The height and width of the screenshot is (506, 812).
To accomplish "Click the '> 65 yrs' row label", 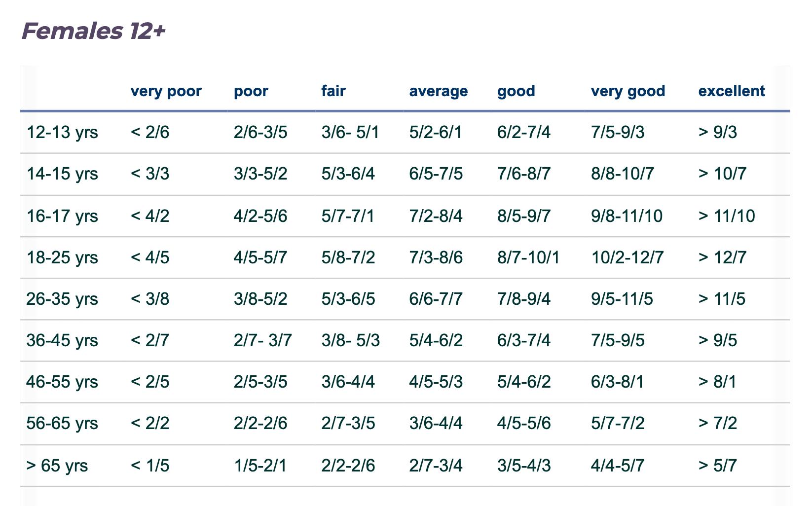I will pyautogui.click(x=57, y=466).
